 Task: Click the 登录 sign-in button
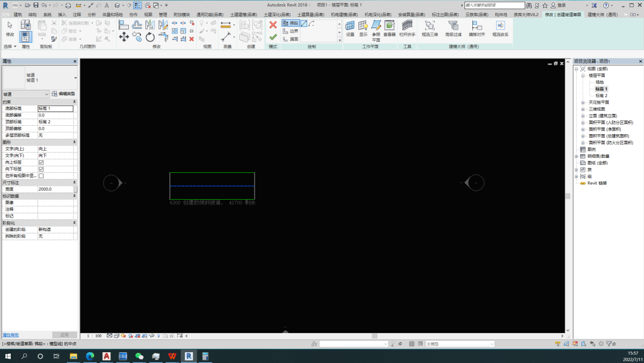point(559,5)
